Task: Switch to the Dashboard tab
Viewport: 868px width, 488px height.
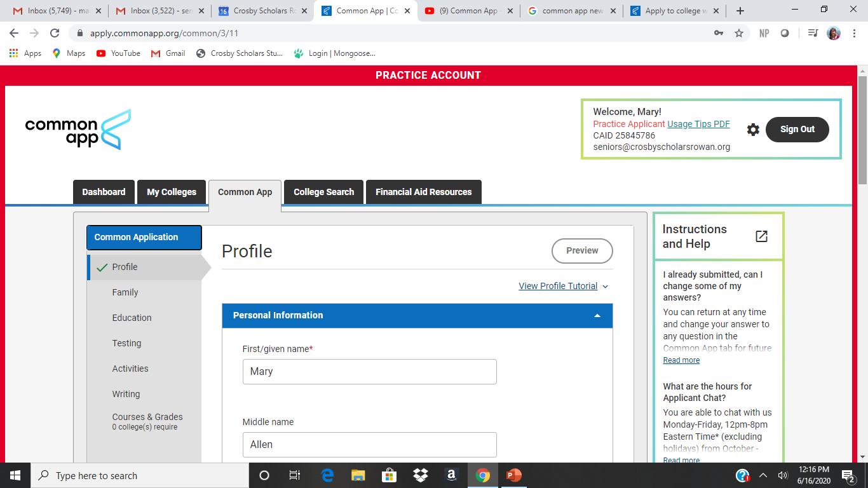Action: pos(104,192)
